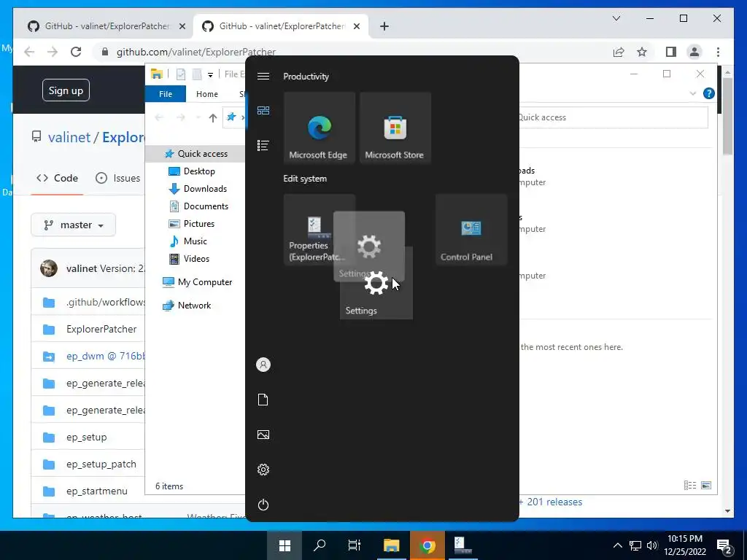Expand the Start menu hamburger button
The height and width of the screenshot is (560, 747).
point(263,76)
